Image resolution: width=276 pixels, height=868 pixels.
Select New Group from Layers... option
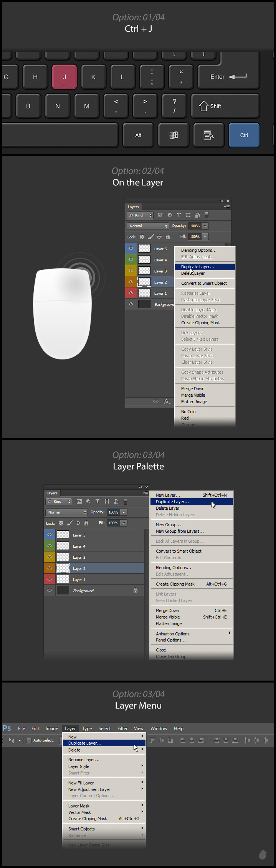click(180, 531)
